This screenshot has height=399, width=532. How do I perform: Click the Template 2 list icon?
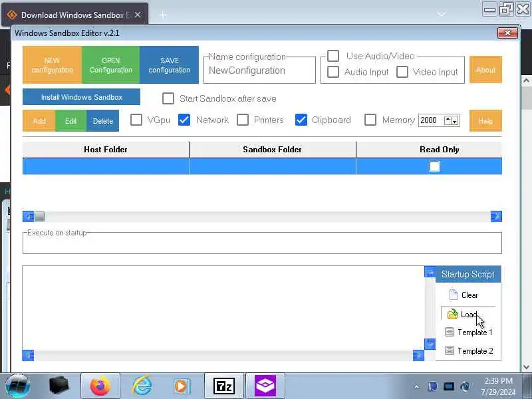450,350
